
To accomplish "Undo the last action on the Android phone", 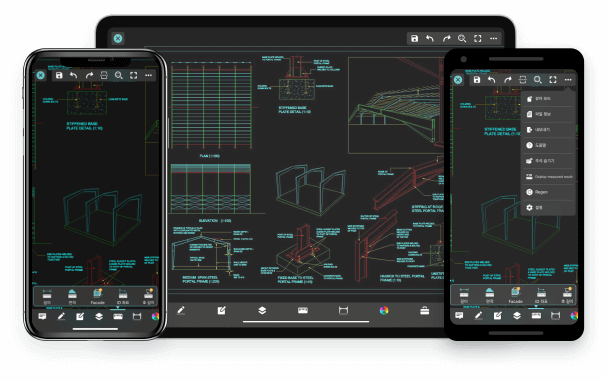I will [492, 79].
